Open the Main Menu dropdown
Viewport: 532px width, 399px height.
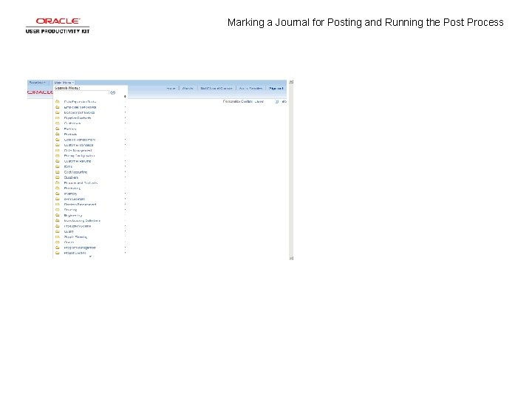tap(64, 83)
